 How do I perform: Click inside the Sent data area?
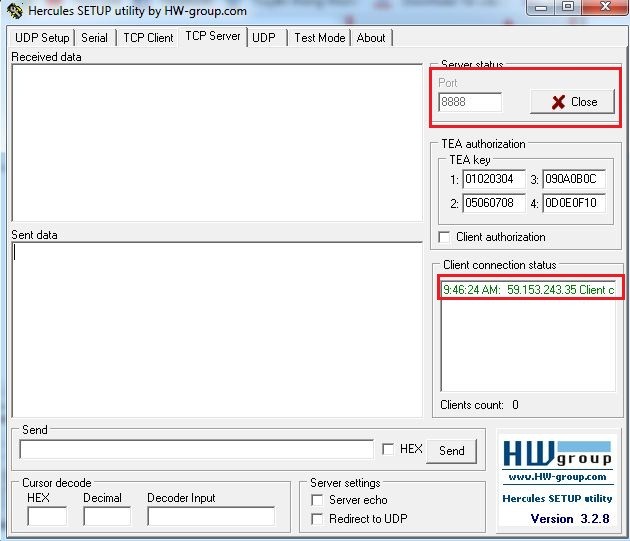(217, 330)
